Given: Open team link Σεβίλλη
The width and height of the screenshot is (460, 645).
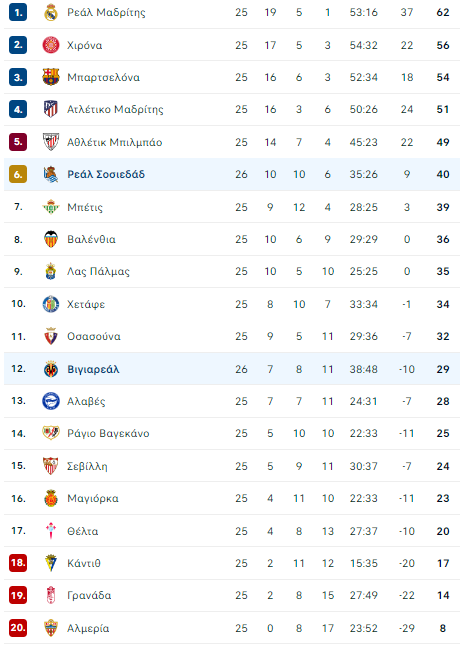Looking at the screenshot, I should (x=87, y=466).
